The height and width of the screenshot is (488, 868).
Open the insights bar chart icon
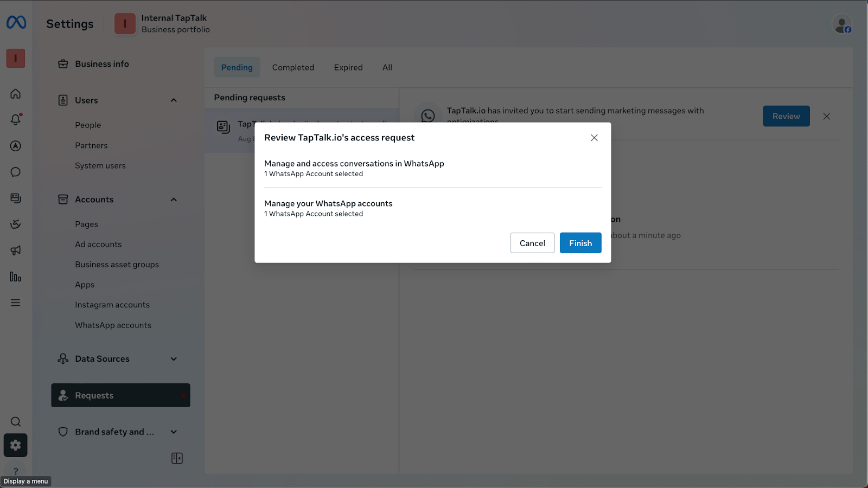click(x=16, y=277)
